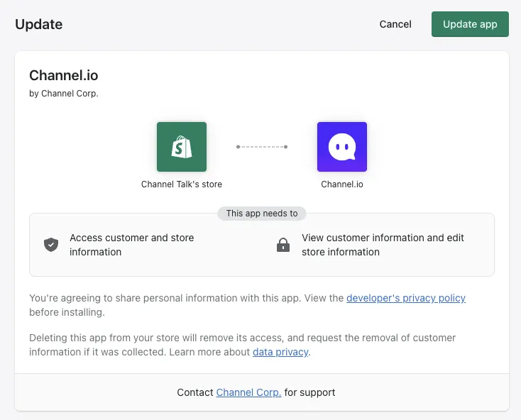Click the padlock icon
The width and height of the screenshot is (521, 420).
click(283, 245)
